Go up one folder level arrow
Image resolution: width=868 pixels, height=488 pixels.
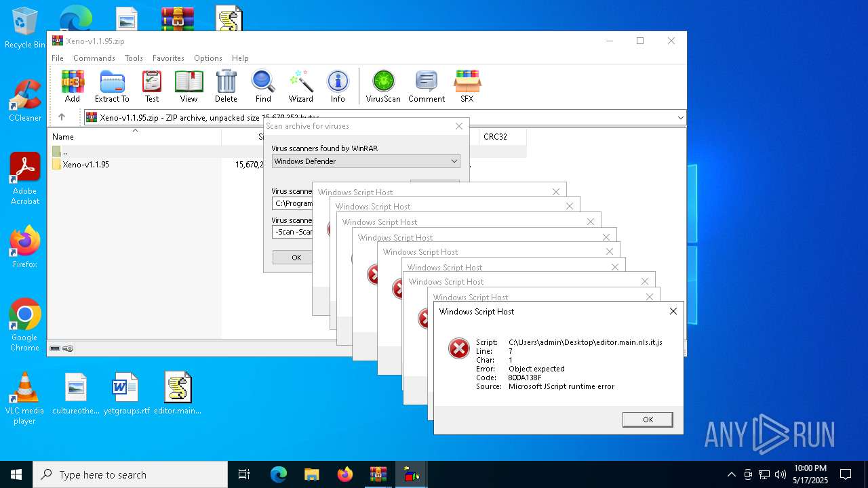(x=62, y=117)
